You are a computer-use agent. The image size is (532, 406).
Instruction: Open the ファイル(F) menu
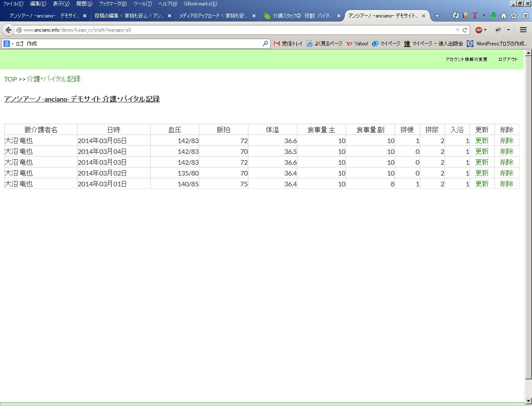13,4
